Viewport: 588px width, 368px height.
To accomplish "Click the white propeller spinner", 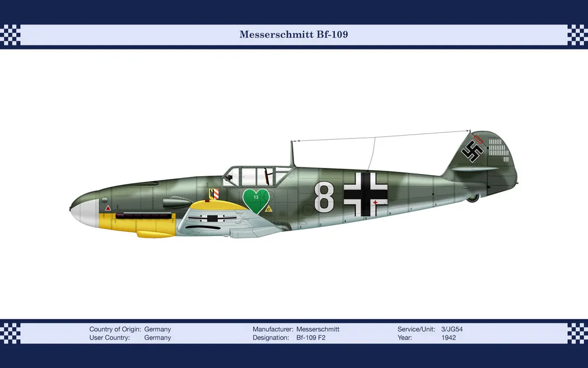I will coord(85,213).
